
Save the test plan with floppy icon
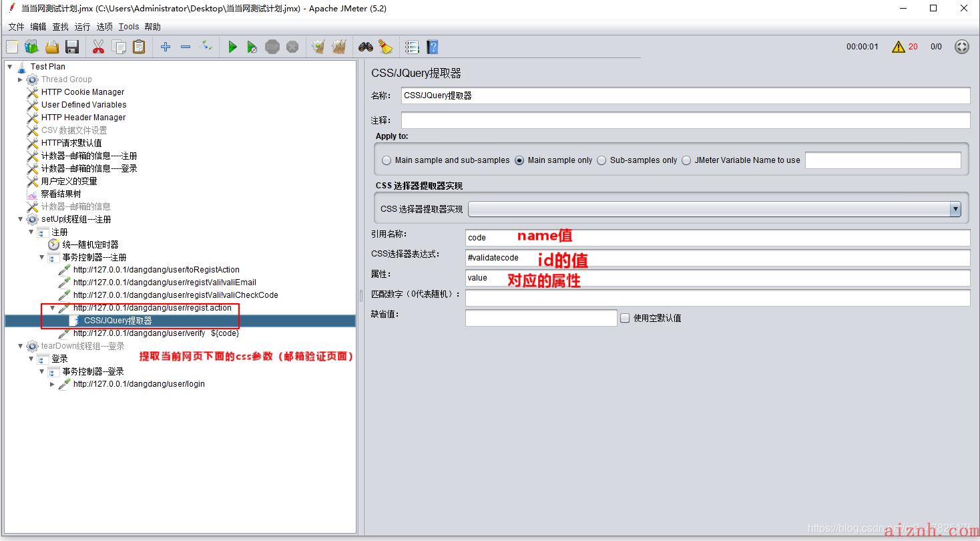(72, 47)
